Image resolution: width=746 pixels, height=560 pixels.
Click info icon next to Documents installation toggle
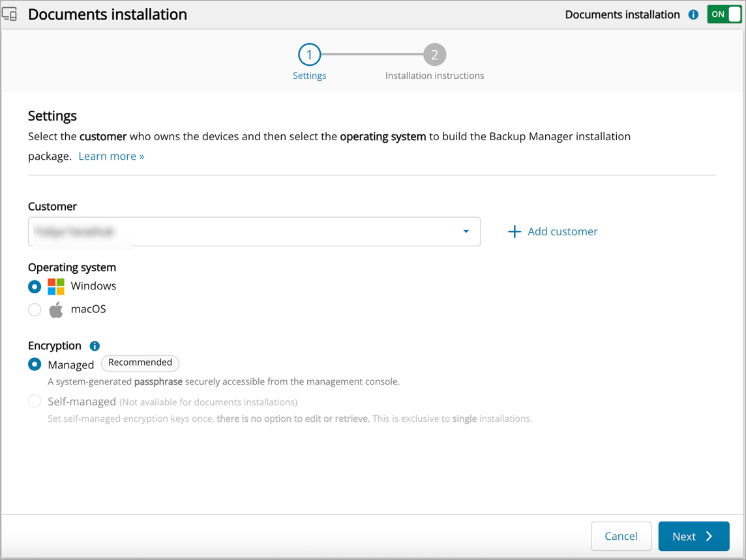pyautogui.click(x=693, y=14)
